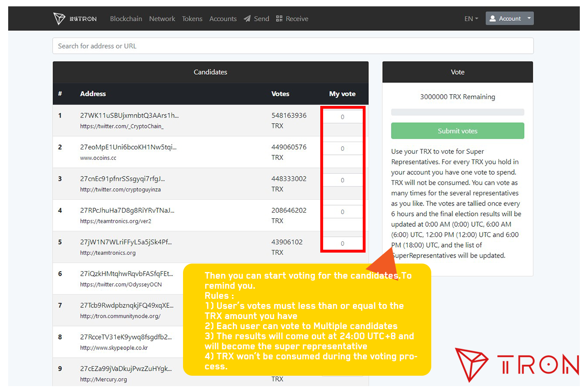Click My vote field for candidate 2
The height and width of the screenshot is (392, 588).
(x=342, y=148)
